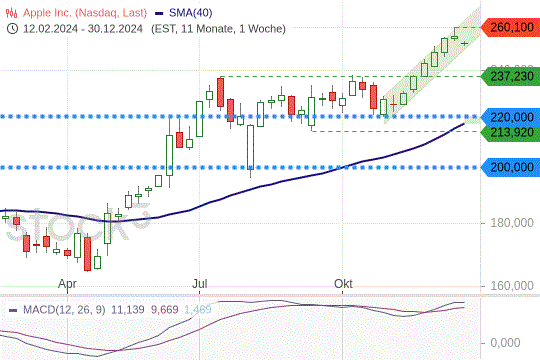Select the Apple Inc. (Nasdaq, Last) label
Image resolution: width=540 pixels, height=360 pixels.
tap(85, 13)
